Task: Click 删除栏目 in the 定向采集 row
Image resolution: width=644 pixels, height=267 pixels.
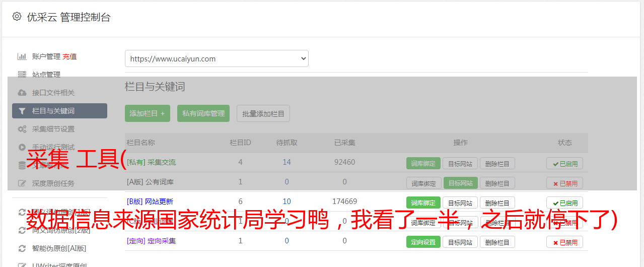Action: click(497, 242)
